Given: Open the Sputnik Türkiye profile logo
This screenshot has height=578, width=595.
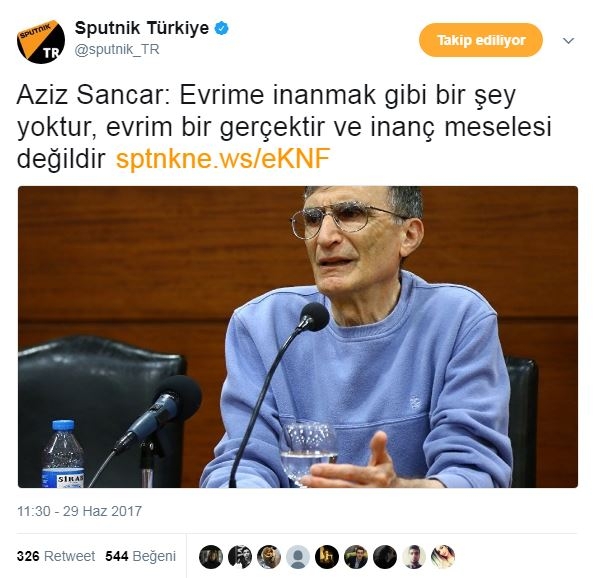Looking at the screenshot, I should tap(41, 42).
